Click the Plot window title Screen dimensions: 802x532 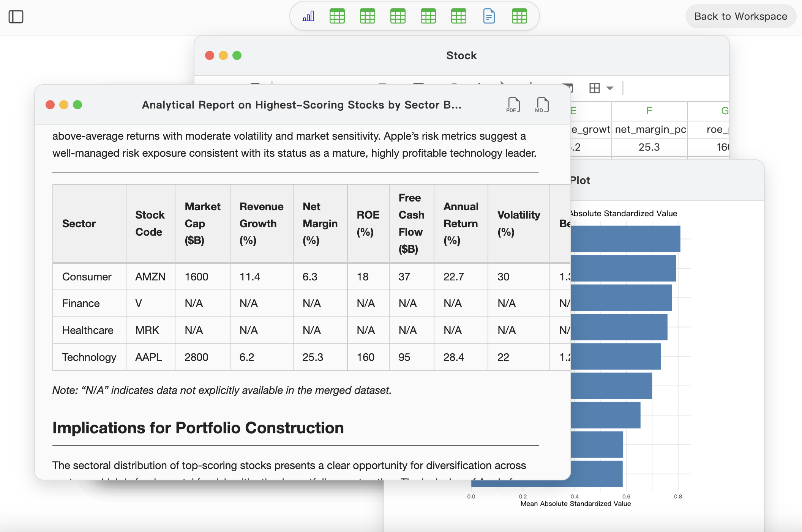coord(580,180)
